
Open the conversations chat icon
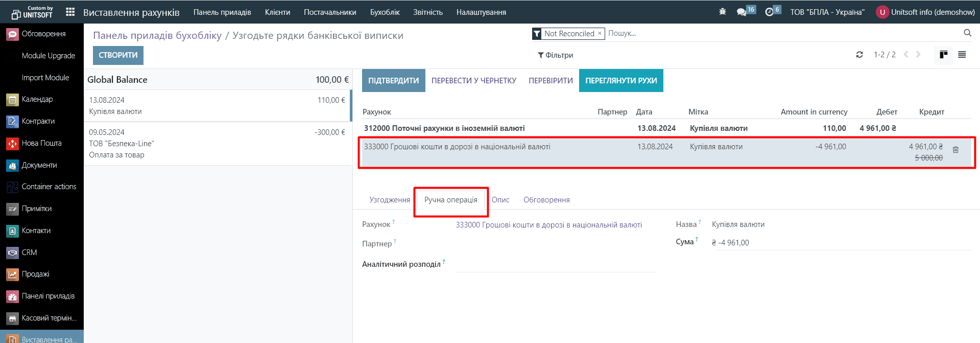[x=742, y=12]
